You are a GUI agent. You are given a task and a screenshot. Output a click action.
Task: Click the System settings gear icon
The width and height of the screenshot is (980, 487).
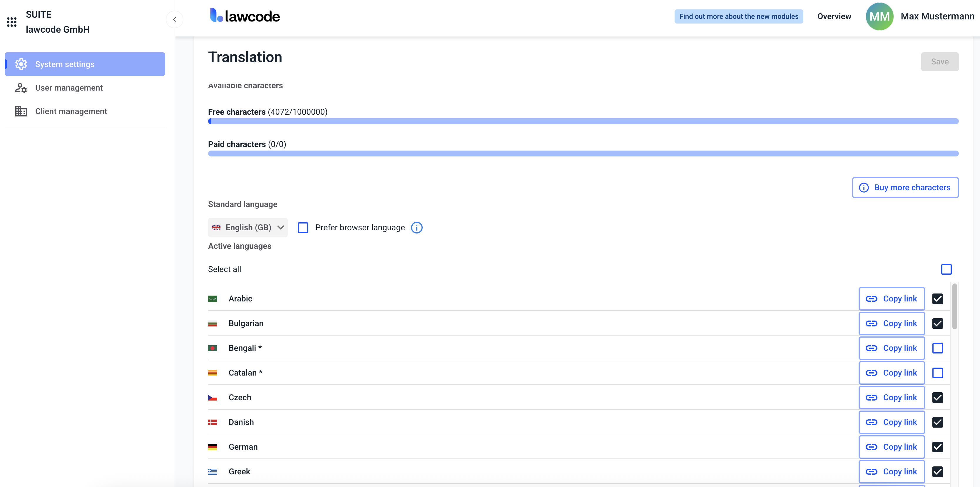21,64
